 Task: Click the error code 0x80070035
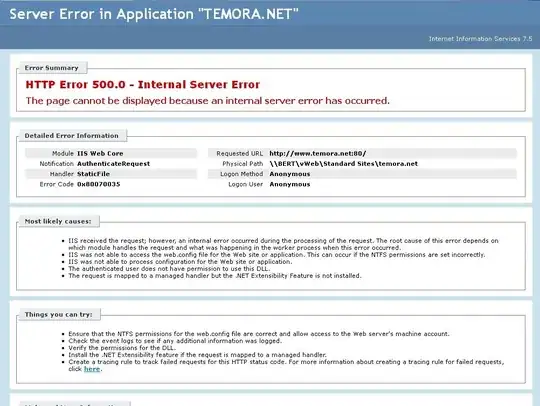98,184
